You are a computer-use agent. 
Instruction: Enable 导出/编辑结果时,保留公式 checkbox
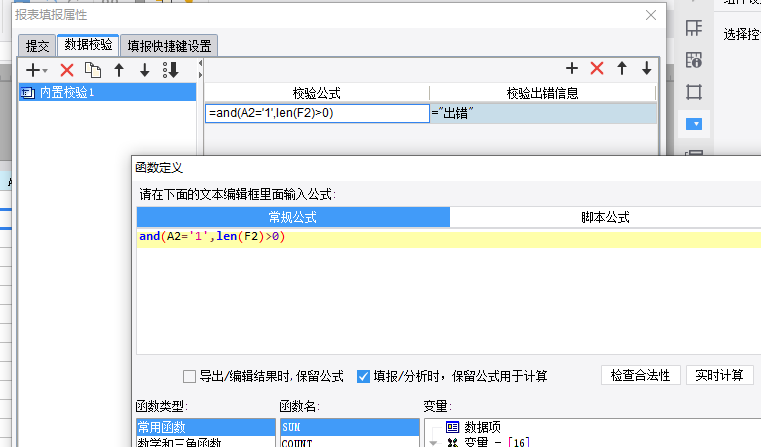tap(189, 376)
